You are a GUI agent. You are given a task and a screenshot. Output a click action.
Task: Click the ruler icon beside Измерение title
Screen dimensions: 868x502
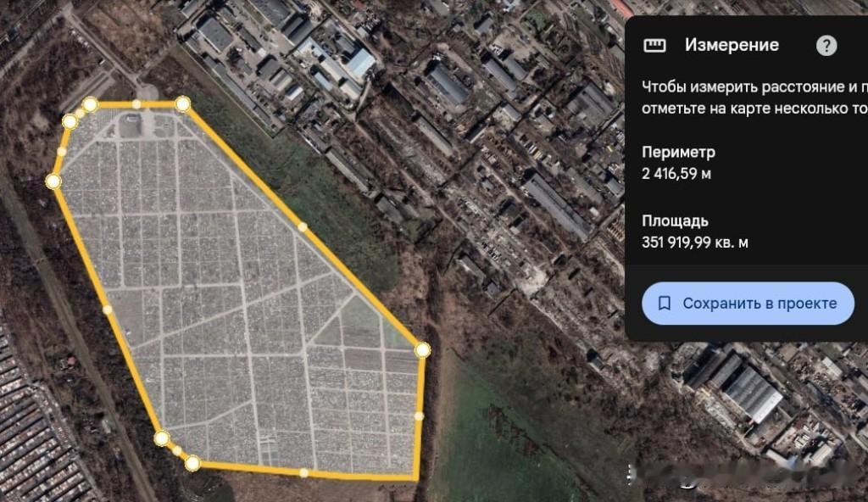coord(654,45)
